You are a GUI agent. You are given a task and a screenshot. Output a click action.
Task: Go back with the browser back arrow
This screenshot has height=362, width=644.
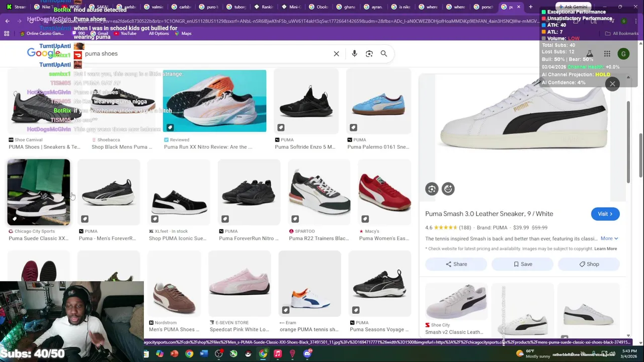[7, 21]
